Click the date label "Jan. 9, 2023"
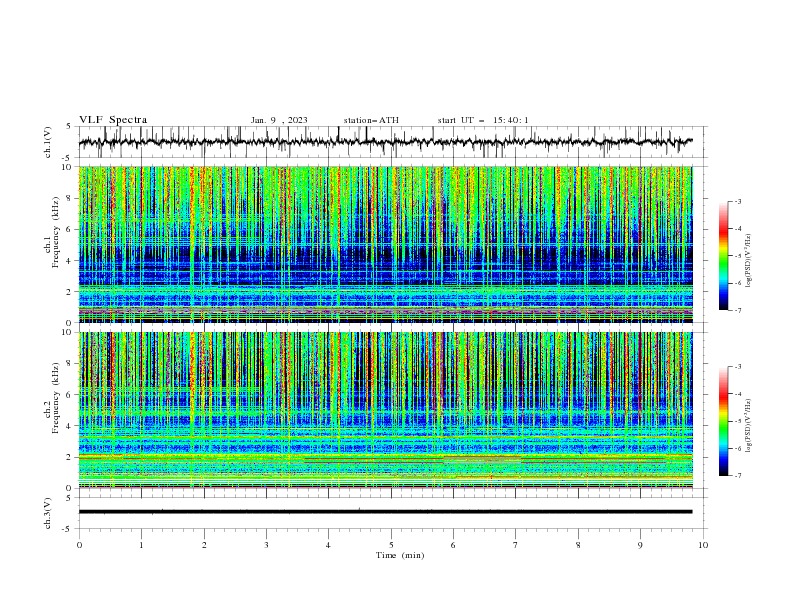 coord(279,120)
